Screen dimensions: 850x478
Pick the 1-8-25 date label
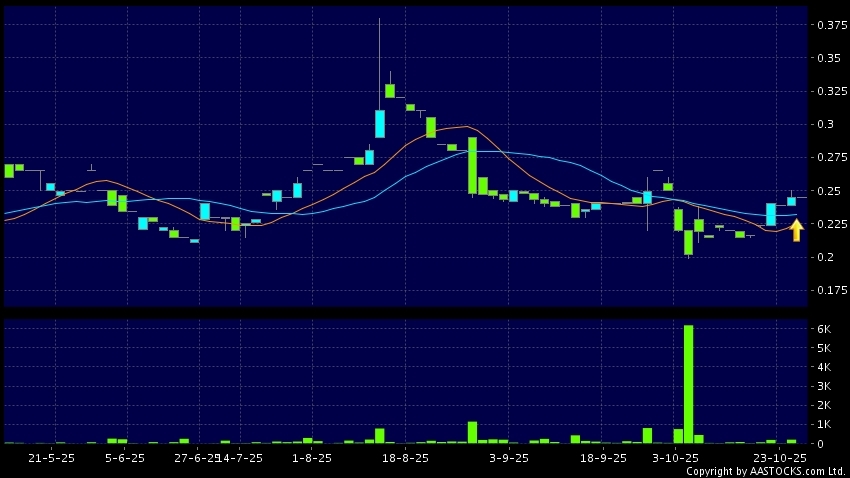311,458
